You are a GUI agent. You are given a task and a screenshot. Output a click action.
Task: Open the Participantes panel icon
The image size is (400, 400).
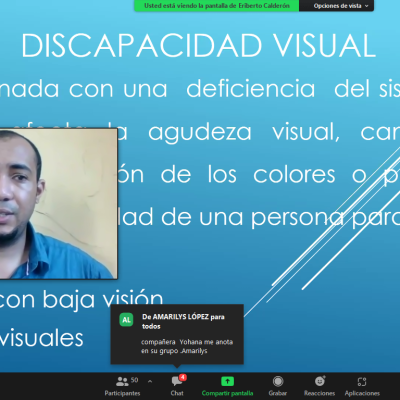122,381
